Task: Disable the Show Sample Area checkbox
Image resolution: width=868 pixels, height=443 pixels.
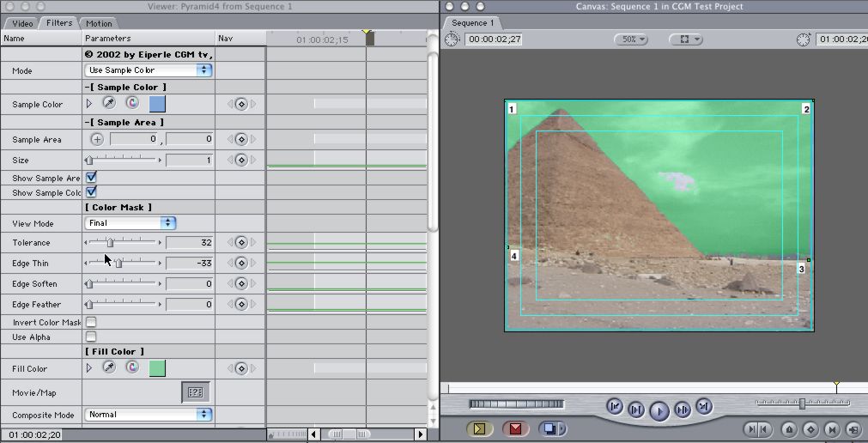Action: coord(91,177)
